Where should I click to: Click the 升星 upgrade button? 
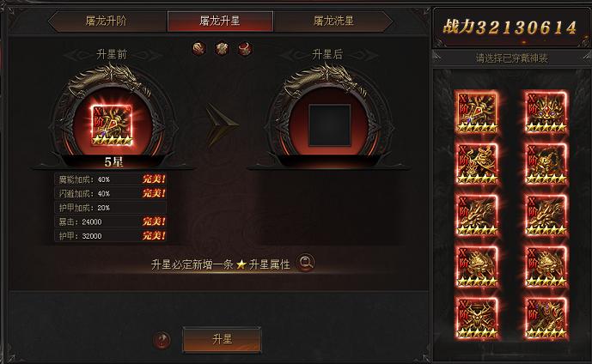222,339
